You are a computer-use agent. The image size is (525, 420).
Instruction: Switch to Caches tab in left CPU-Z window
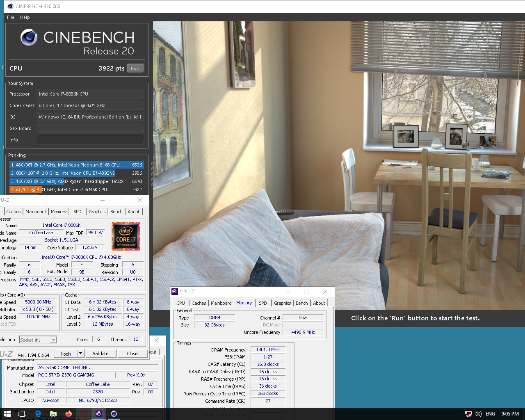coord(14,212)
